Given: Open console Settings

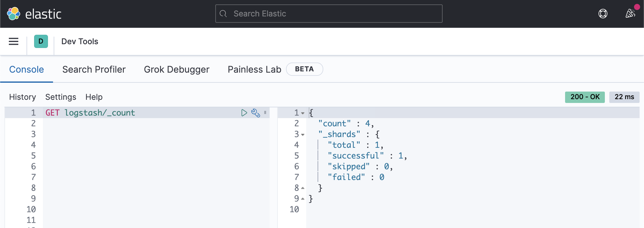Looking at the screenshot, I should (x=61, y=97).
